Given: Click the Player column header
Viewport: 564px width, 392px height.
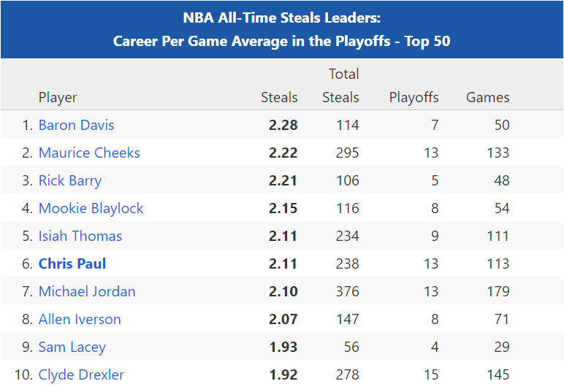Looking at the screenshot, I should [x=58, y=97].
